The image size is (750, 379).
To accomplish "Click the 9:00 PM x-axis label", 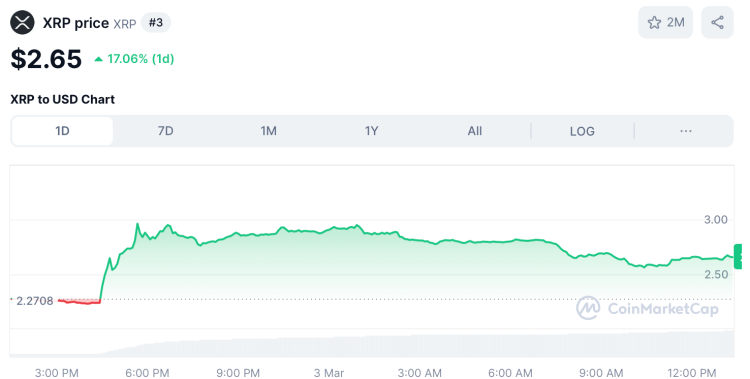I will coord(238,373).
